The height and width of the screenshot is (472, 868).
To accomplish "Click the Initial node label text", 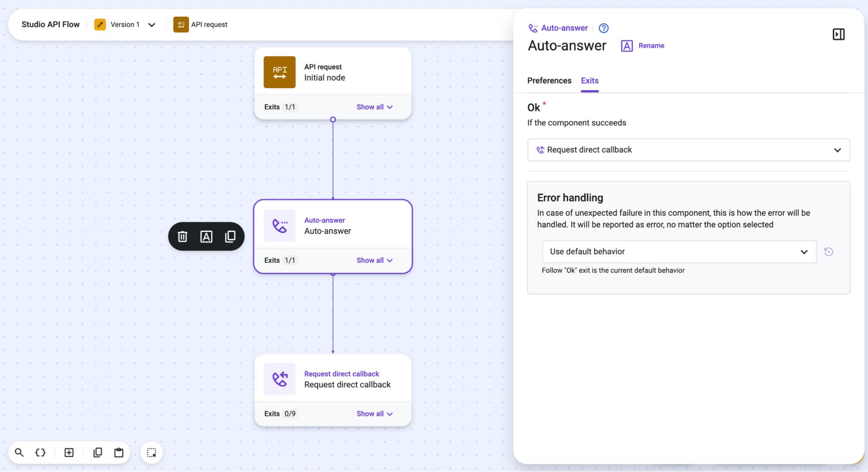I will [324, 77].
